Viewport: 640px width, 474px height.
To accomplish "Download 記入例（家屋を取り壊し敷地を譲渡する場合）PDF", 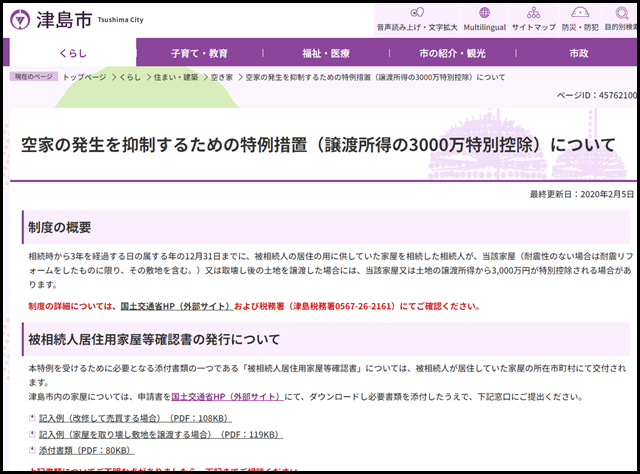I will click(x=160, y=434).
